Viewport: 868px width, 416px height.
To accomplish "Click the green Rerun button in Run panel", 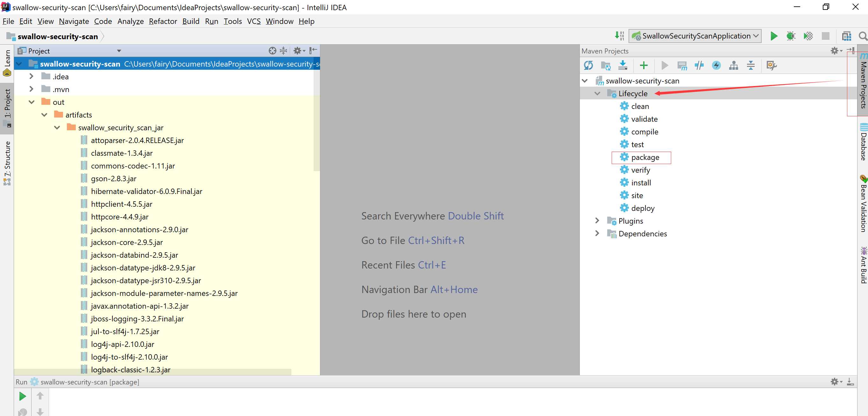I will 23,397.
